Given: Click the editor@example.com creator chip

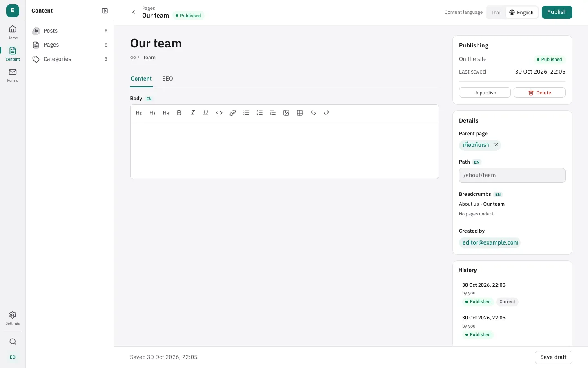Looking at the screenshot, I should point(490,242).
